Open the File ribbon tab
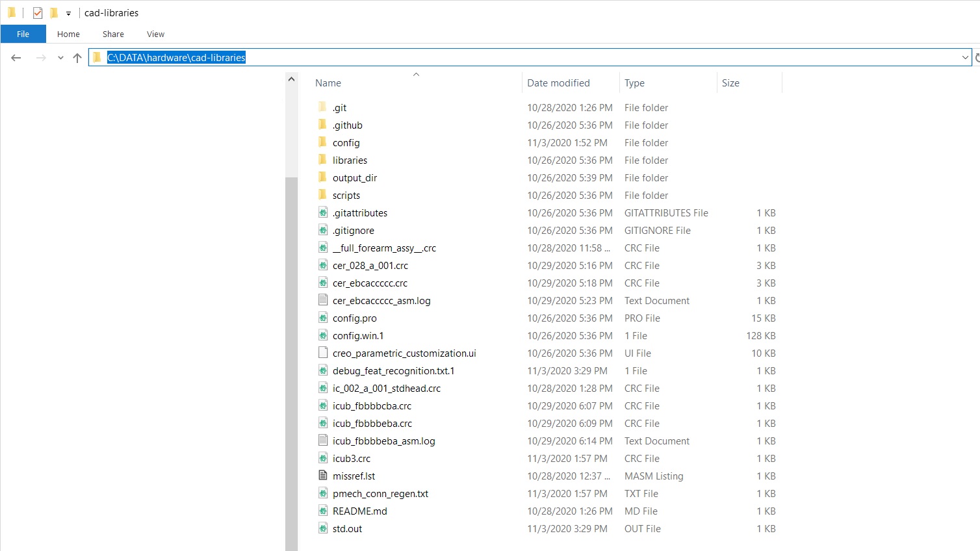The height and width of the screenshot is (551, 980). point(23,34)
